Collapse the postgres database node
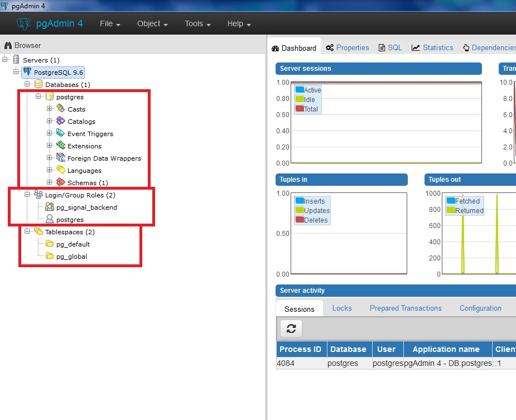The height and width of the screenshot is (420, 516). coord(38,96)
